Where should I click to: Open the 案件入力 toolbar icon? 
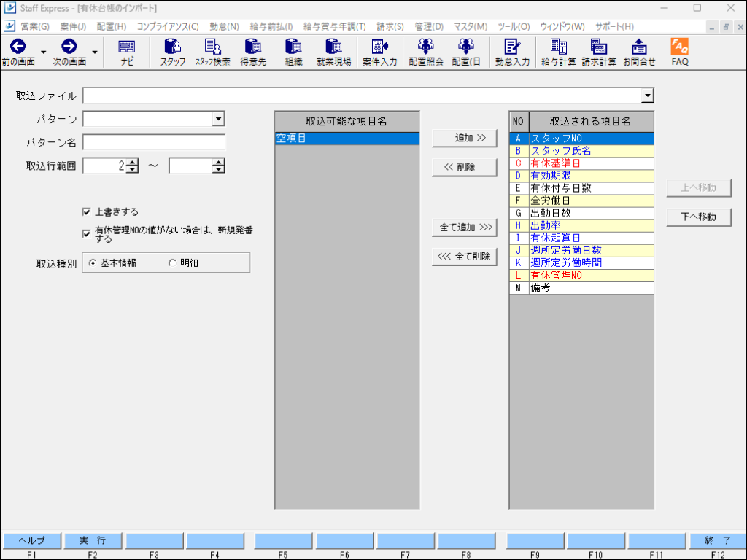tap(379, 47)
